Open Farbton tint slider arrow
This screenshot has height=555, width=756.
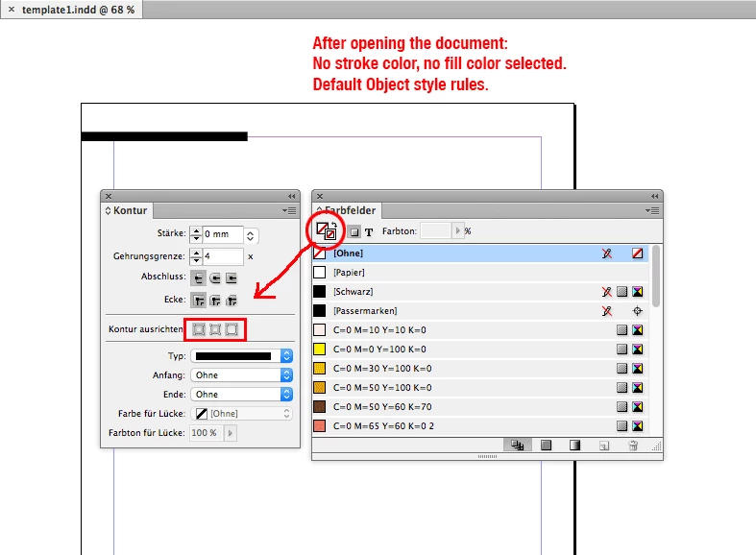457,230
